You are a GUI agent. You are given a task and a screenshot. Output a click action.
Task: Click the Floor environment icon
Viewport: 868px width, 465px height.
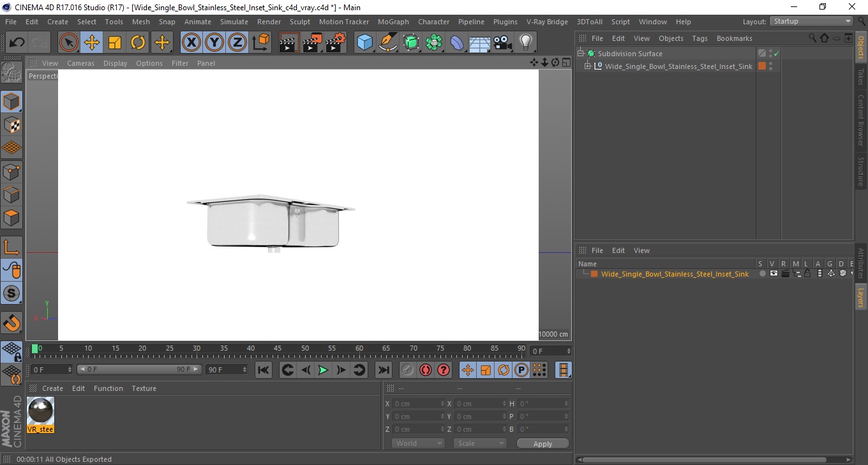tap(479, 43)
